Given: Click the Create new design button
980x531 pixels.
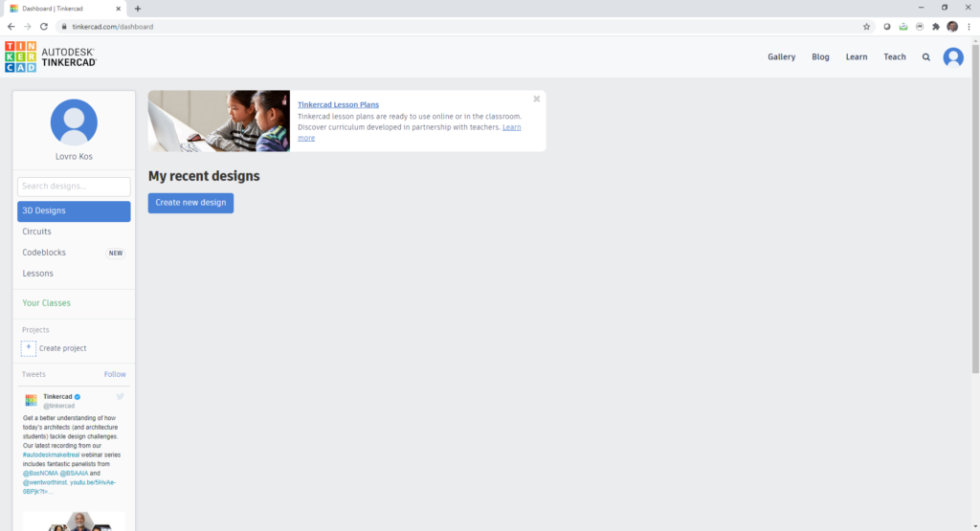Looking at the screenshot, I should tap(190, 203).
